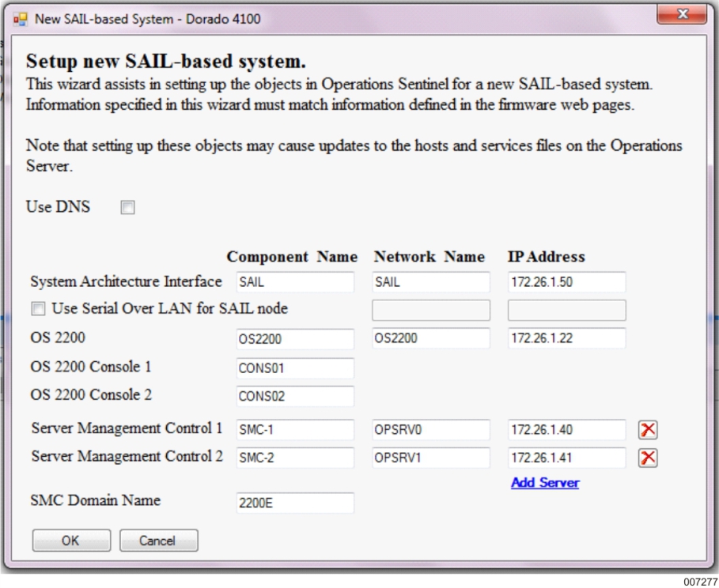
Task: Click the OS 2200 Console 1 label
Action: (91, 367)
